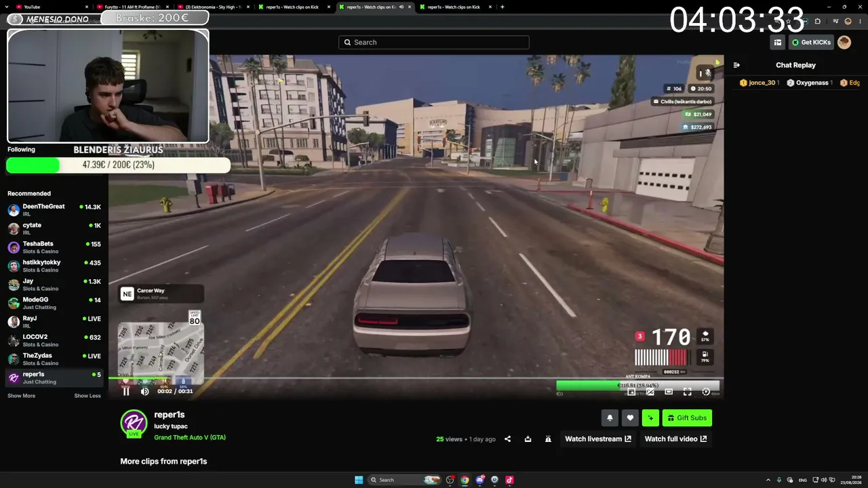Open the Grand Theft Auto V category link
Image resolution: width=868 pixels, height=488 pixels.
pos(190,438)
